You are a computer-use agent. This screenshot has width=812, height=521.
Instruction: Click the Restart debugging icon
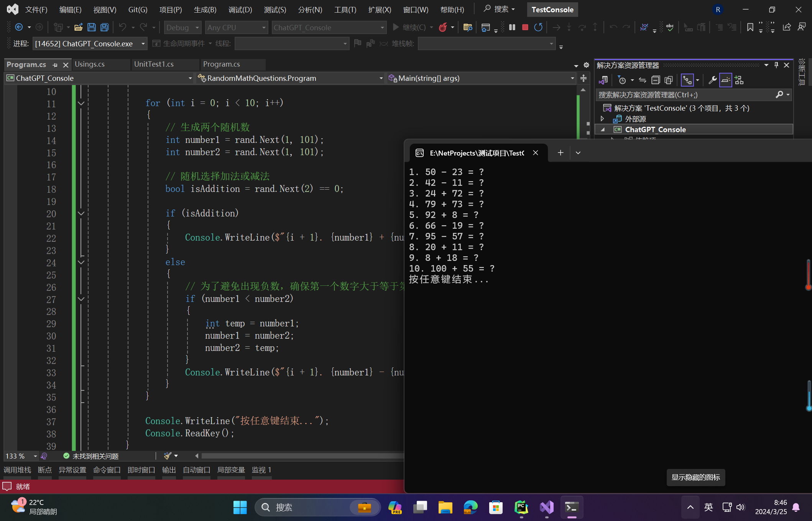point(538,28)
